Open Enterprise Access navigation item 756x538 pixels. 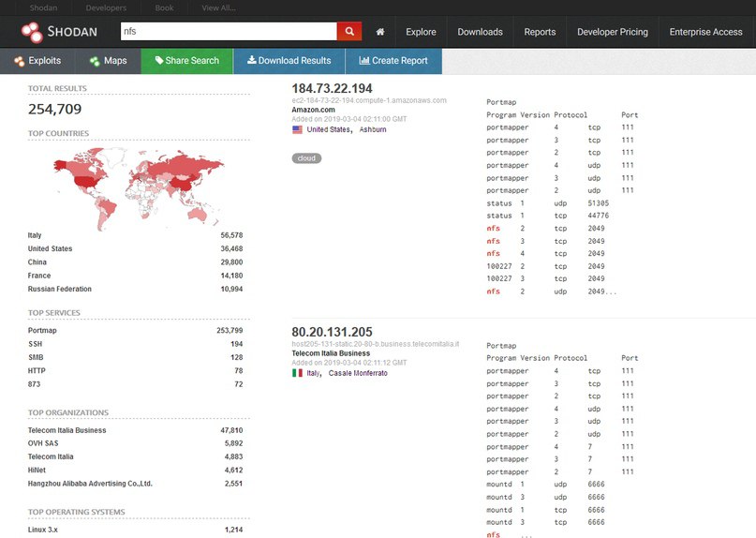705,32
